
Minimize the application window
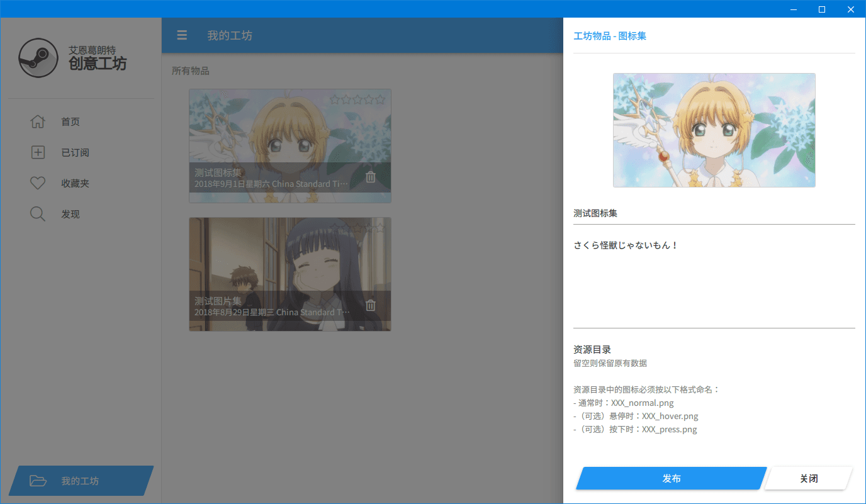tap(793, 9)
